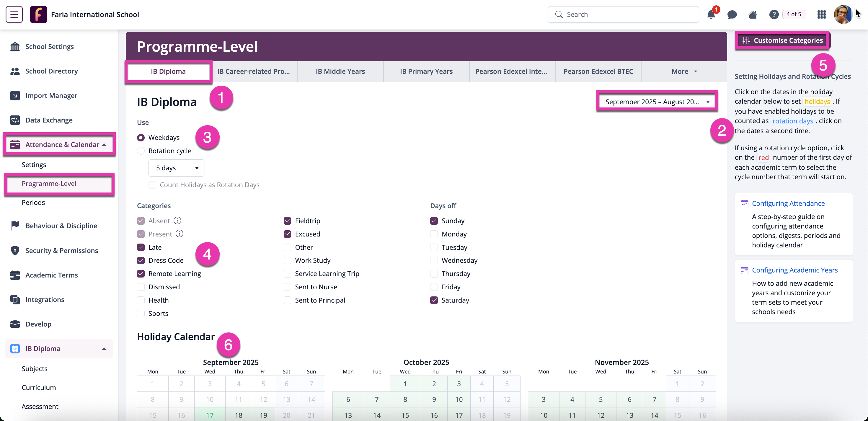Open the hamburger navigation menu
The image size is (868, 421).
14,14
